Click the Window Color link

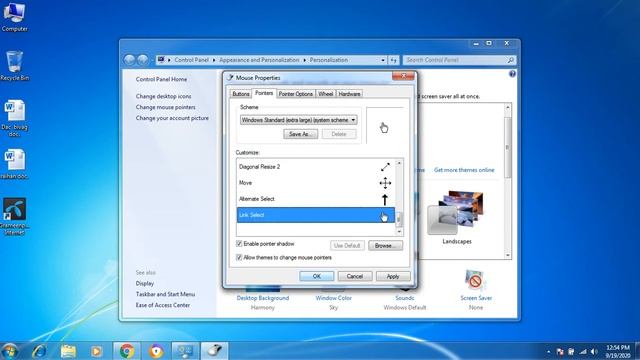coord(333,298)
